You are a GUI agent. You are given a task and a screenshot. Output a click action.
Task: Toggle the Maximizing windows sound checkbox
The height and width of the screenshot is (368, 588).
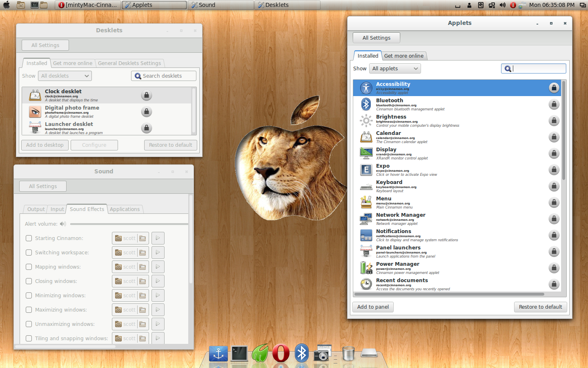pyautogui.click(x=29, y=310)
